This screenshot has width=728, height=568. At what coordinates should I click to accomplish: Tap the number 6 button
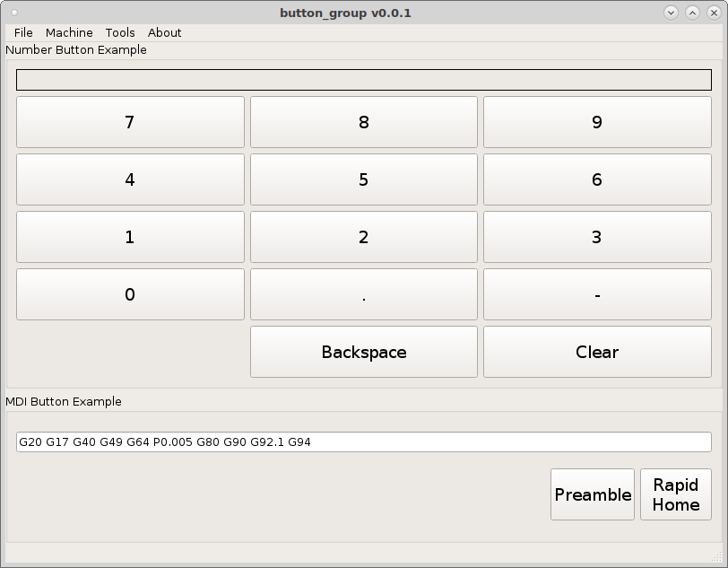[597, 179]
